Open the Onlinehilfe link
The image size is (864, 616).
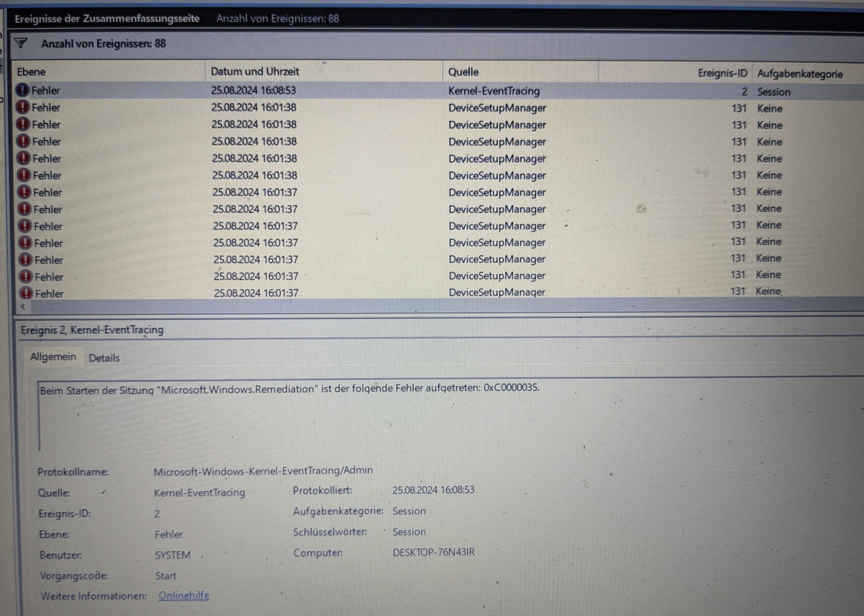[184, 595]
